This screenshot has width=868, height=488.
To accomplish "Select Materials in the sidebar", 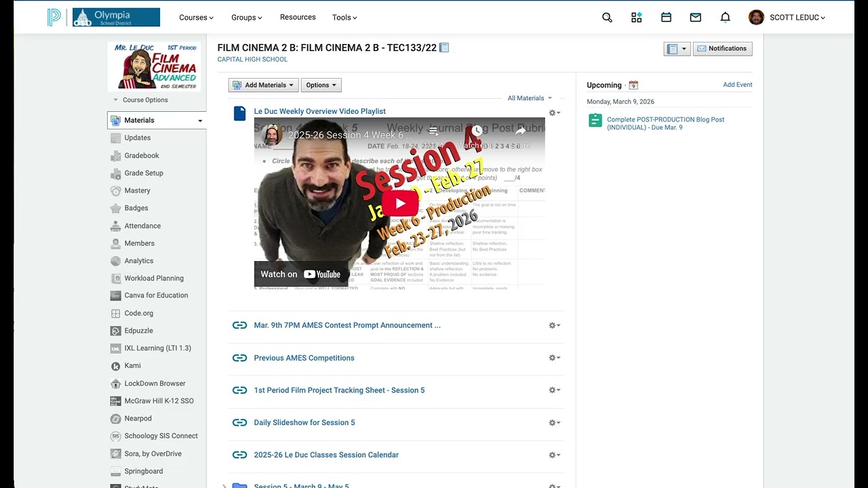I will tap(157, 120).
